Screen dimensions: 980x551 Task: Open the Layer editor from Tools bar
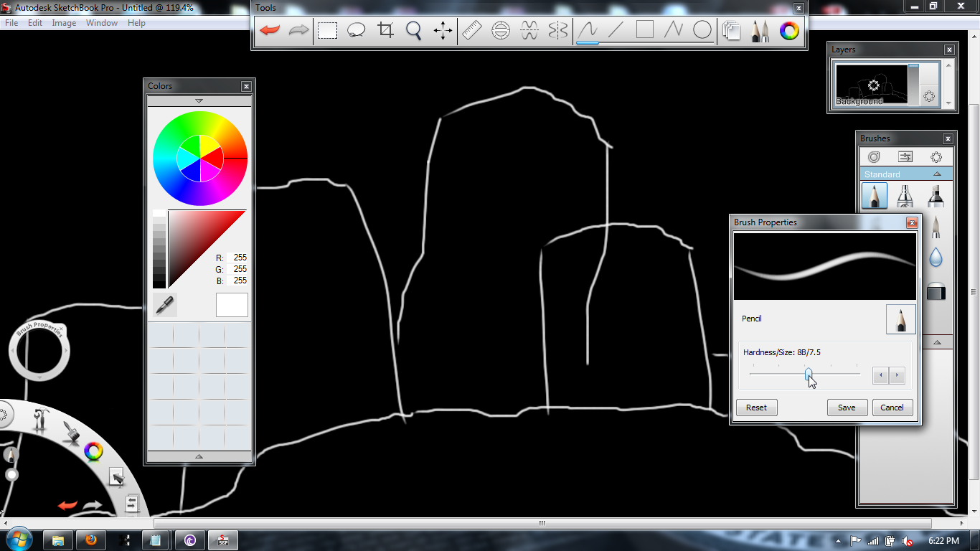[732, 30]
